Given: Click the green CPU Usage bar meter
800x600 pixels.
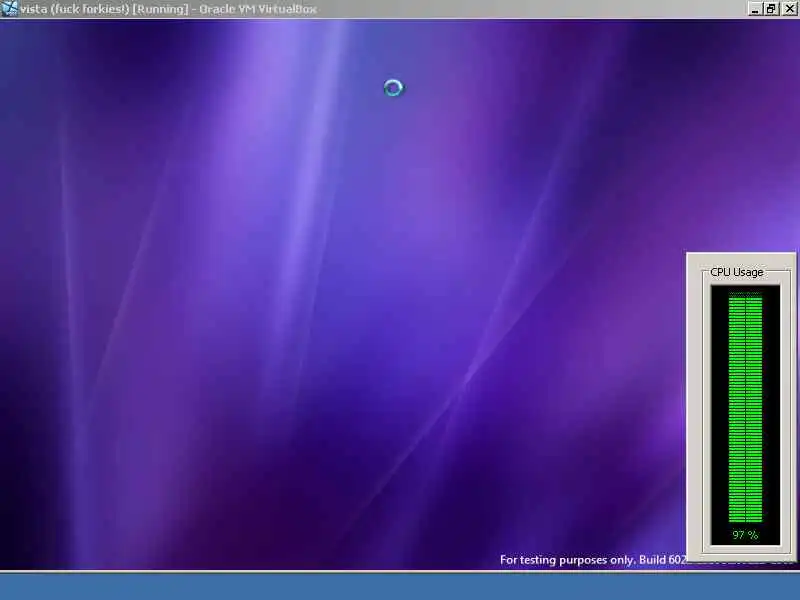Looking at the screenshot, I should tap(745, 408).
